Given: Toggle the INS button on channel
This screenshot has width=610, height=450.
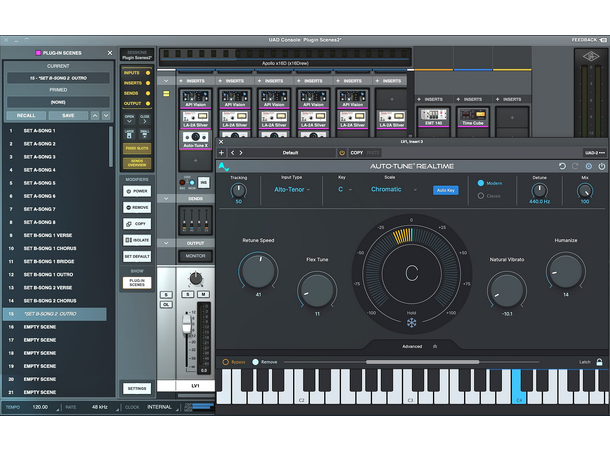Looking at the screenshot, I should (x=203, y=182).
